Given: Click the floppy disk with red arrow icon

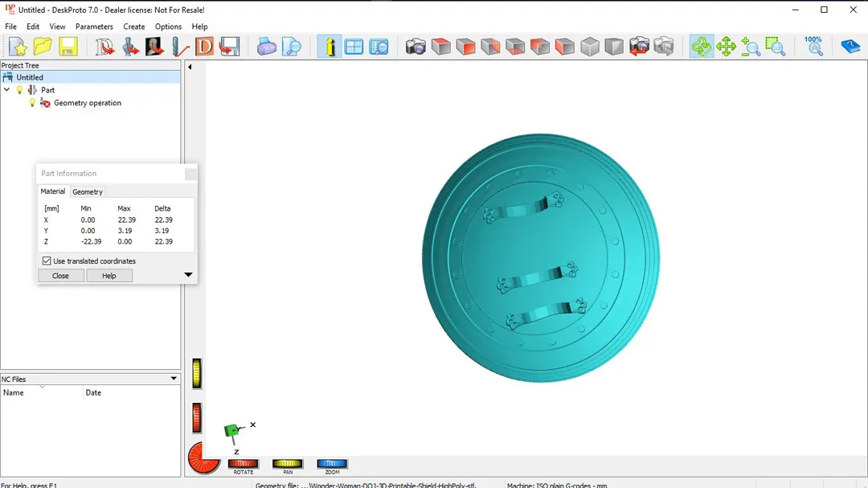Looking at the screenshot, I should 229,47.
